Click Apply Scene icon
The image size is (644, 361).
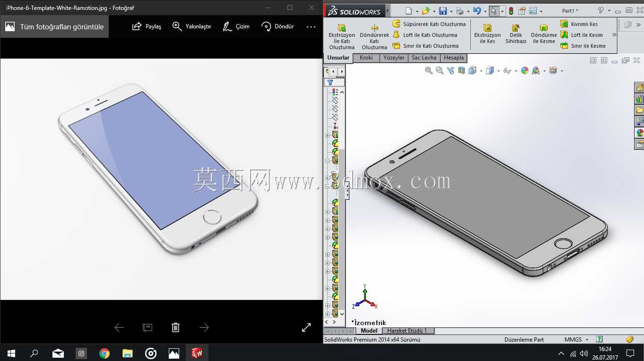(536, 70)
